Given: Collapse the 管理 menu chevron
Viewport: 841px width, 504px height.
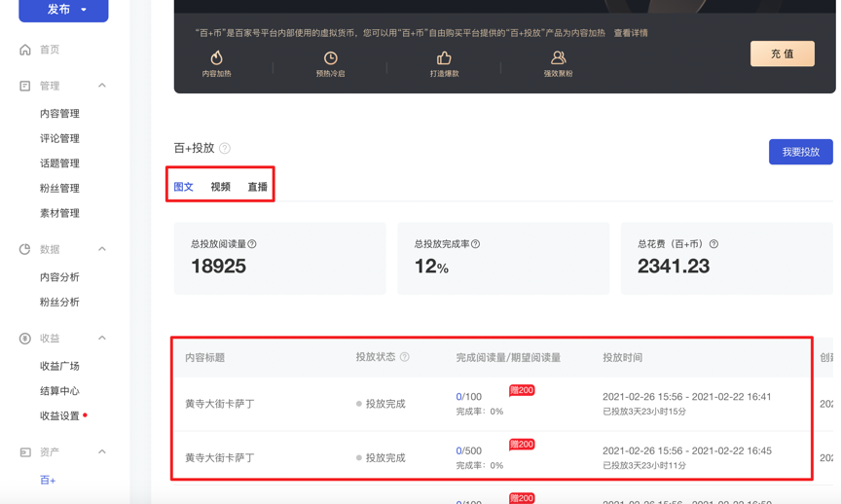Looking at the screenshot, I should (102, 86).
